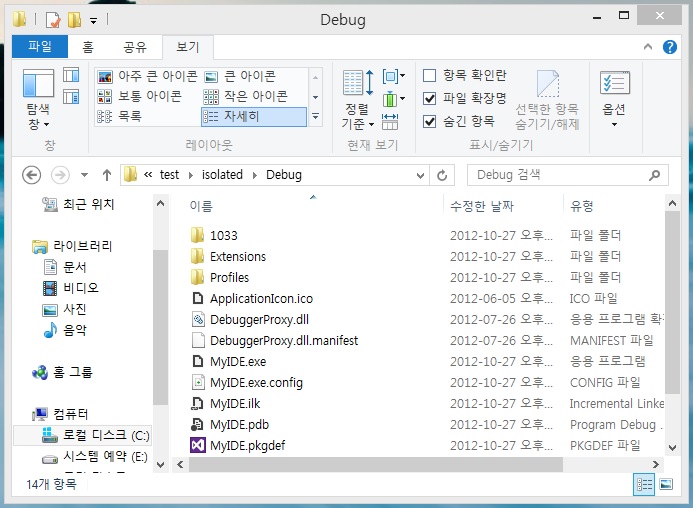Click the isolated breadcrumb in address bar

pyautogui.click(x=222, y=175)
